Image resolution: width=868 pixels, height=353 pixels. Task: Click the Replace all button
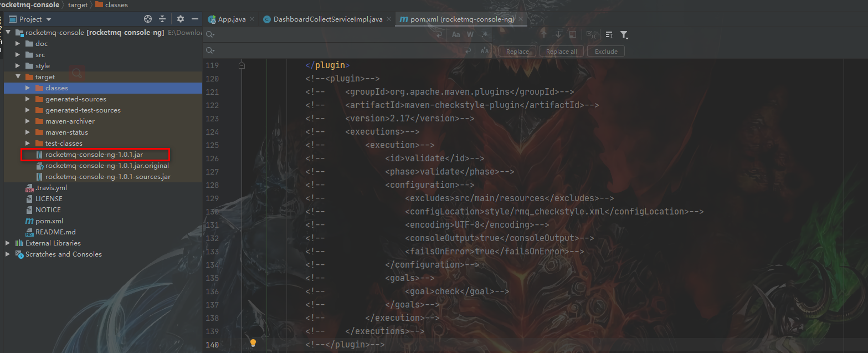pos(561,51)
